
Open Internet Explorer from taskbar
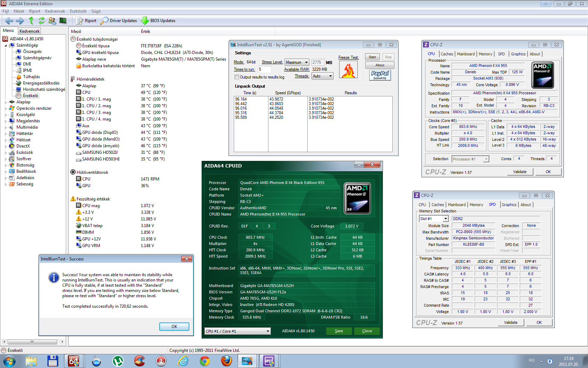pyautogui.click(x=183, y=361)
